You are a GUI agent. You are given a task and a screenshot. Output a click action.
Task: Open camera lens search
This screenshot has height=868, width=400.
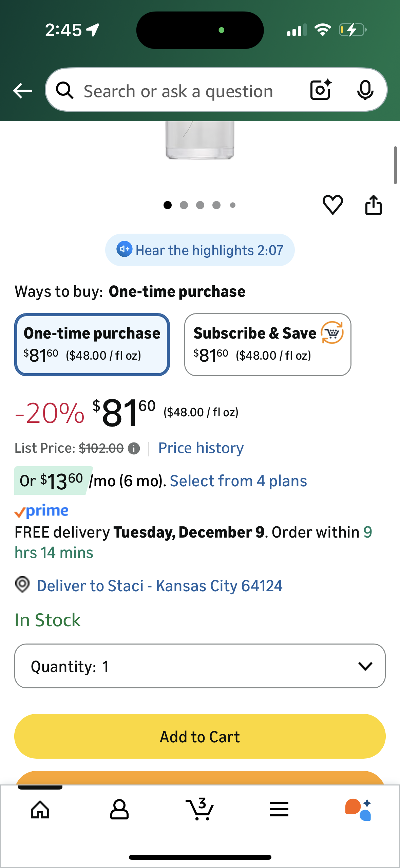point(320,90)
